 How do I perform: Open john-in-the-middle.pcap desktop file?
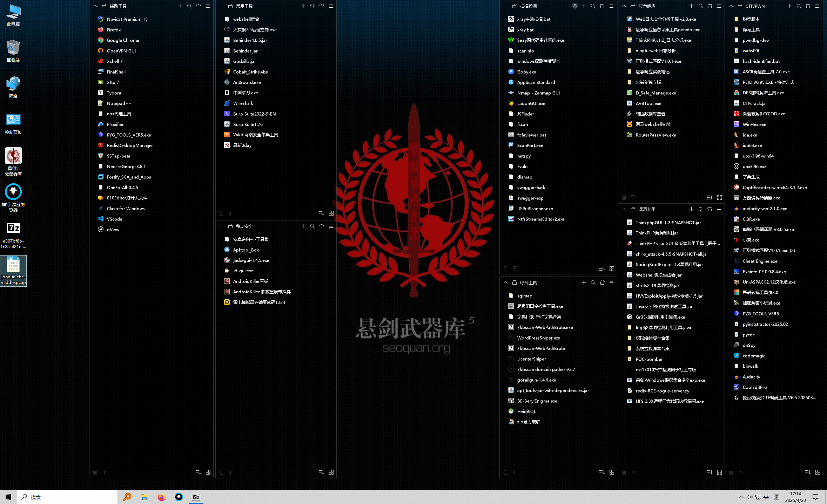pyautogui.click(x=13, y=270)
